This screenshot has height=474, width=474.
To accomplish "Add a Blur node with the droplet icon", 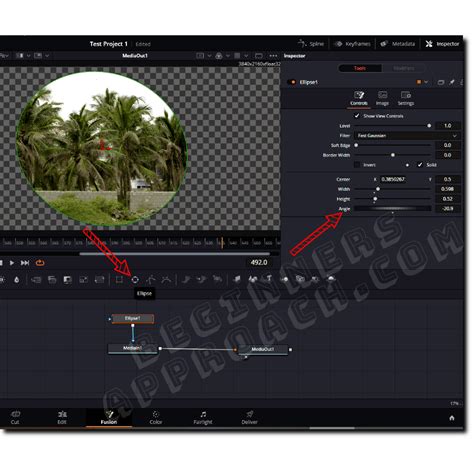I will (17, 280).
